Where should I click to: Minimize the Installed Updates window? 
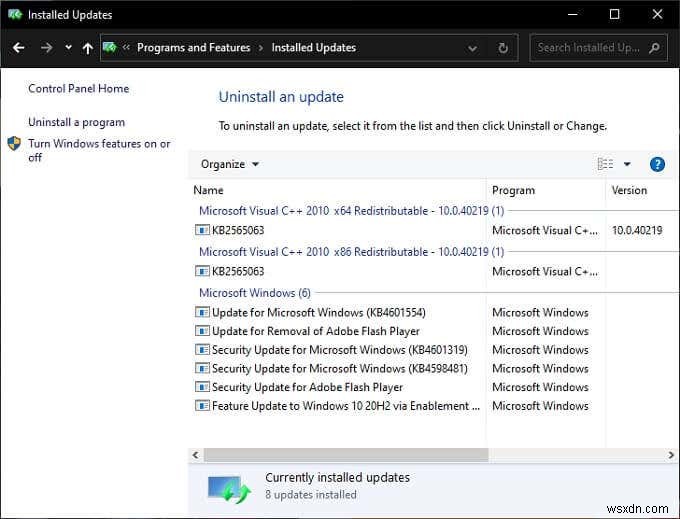(x=572, y=14)
